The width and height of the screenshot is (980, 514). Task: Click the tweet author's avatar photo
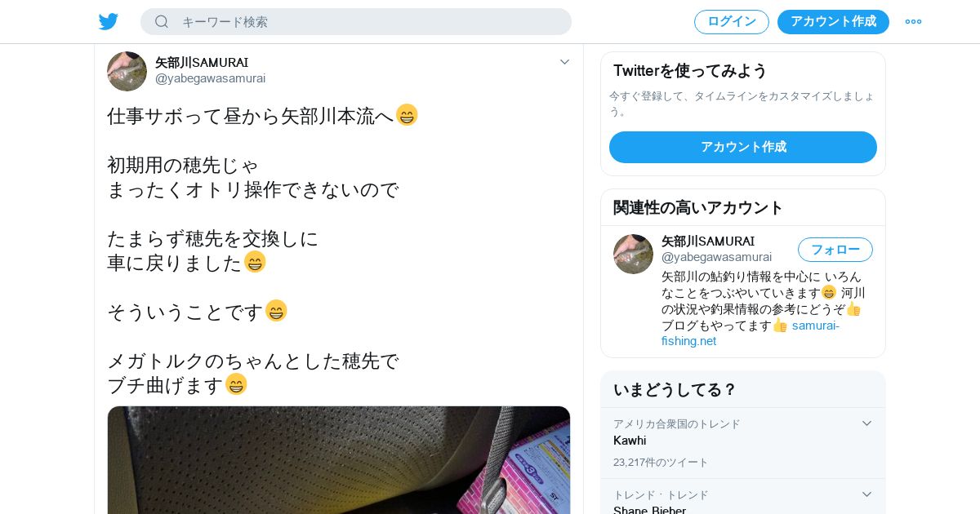tap(127, 71)
